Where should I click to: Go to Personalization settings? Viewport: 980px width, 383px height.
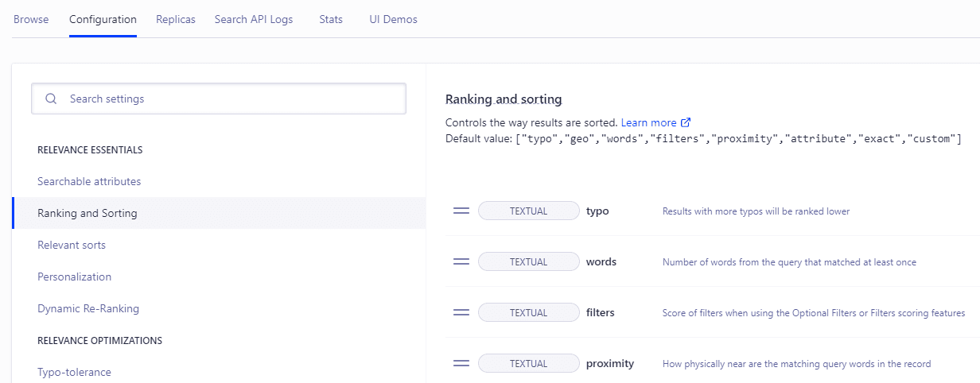(x=74, y=277)
